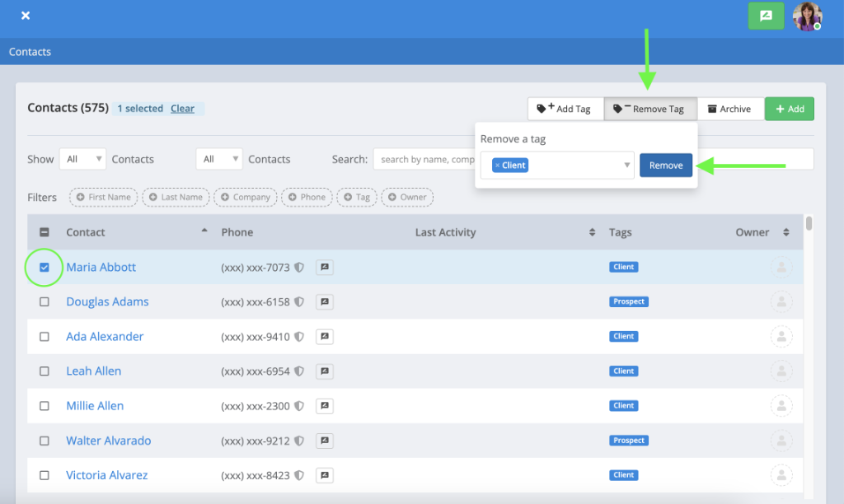Archive the selected contact

click(x=730, y=109)
